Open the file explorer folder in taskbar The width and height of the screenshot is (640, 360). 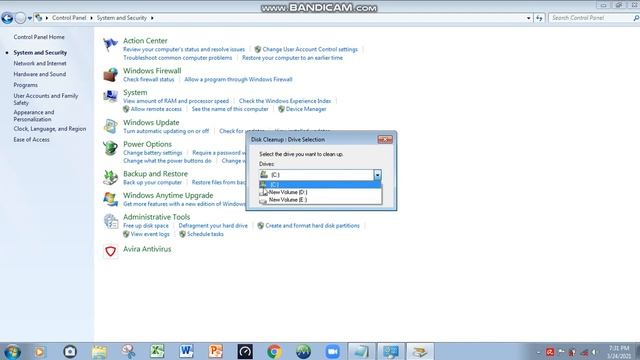[x=99, y=352]
